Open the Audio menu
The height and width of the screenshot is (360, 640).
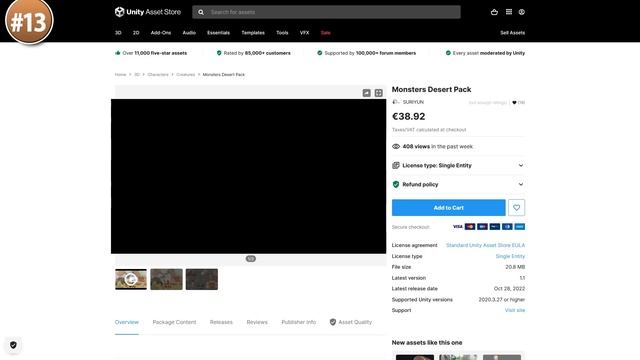[189, 33]
